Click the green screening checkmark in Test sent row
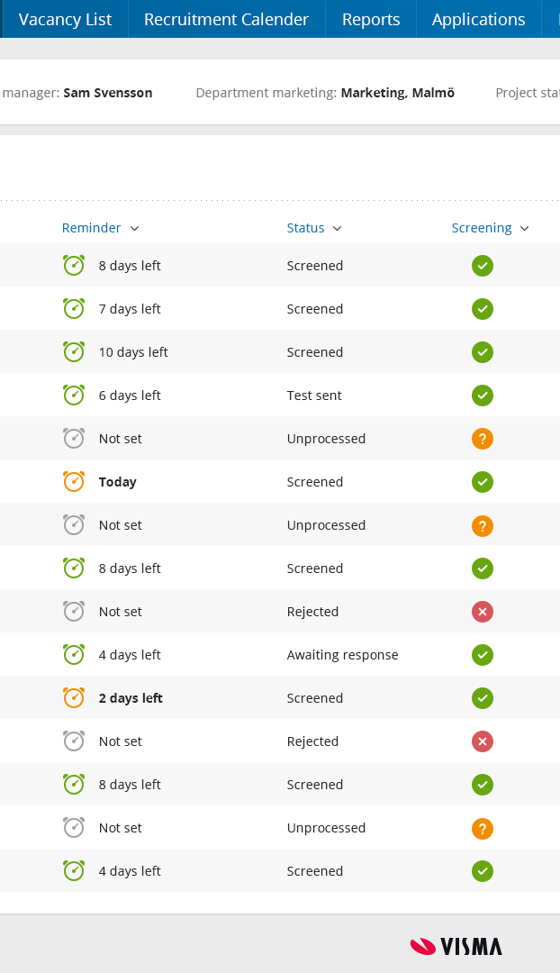Viewport: 560px width, 973px height. tap(483, 396)
